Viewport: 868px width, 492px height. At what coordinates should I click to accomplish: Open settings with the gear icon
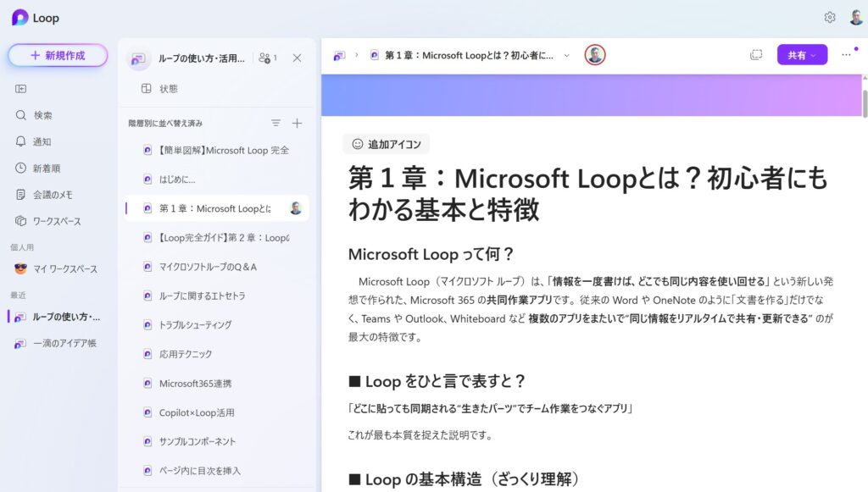829,18
